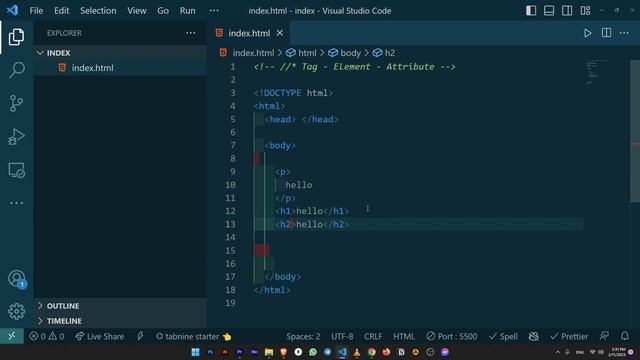This screenshot has height=360, width=640.
Task: Open the Search view in activity bar
Action: [16, 70]
